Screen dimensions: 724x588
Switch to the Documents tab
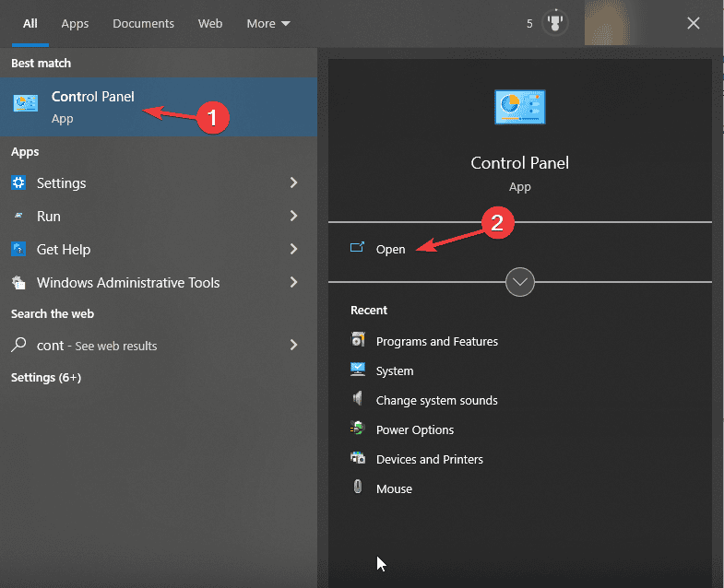pos(143,24)
